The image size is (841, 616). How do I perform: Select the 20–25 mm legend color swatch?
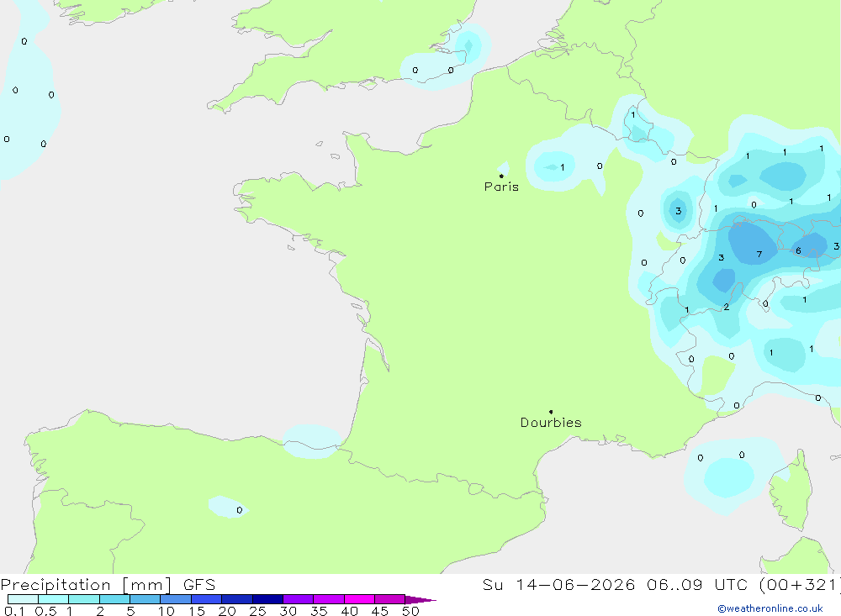point(237,599)
